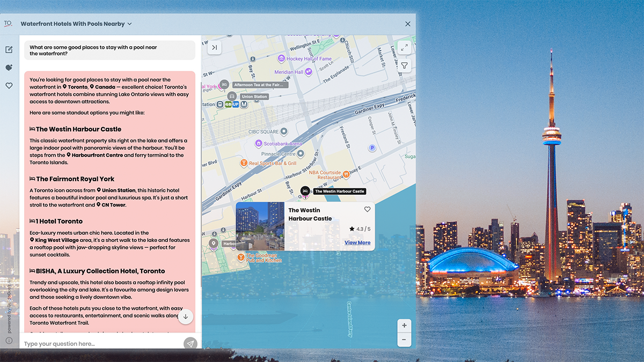Click View More on the hotel card
The width and height of the screenshot is (644, 362).
coord(357,243)
